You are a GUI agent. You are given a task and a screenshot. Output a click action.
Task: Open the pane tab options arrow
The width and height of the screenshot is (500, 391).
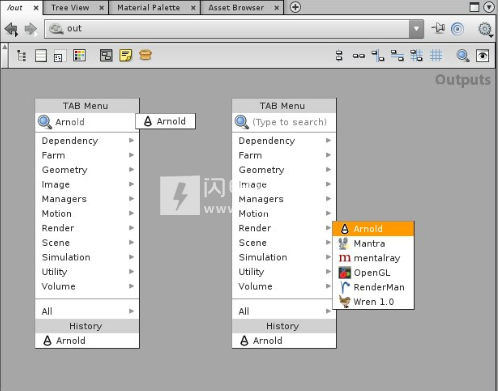[x=489, y=7]
